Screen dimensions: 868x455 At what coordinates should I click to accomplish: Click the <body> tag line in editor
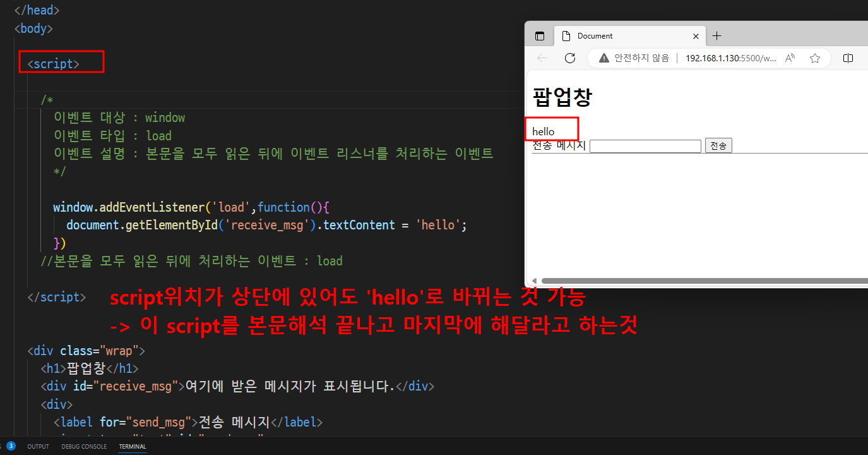[33, 28]
